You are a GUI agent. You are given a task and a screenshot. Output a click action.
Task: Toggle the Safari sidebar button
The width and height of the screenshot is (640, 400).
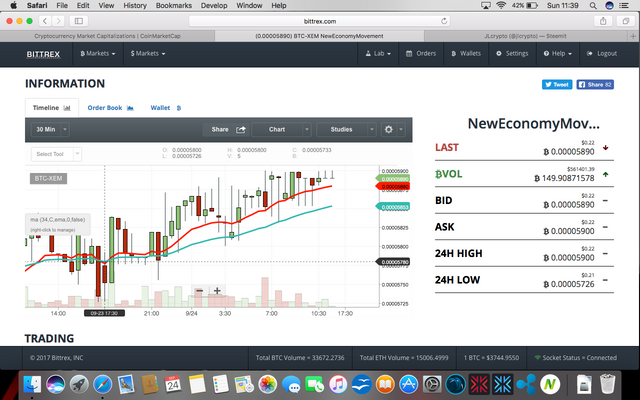click(79, 21)
